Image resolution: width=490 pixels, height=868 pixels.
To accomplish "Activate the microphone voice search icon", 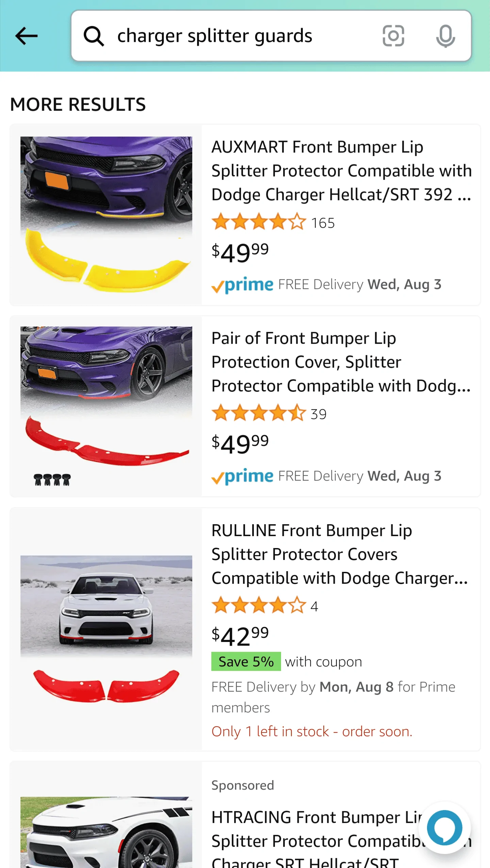I will tap(445, 36).
